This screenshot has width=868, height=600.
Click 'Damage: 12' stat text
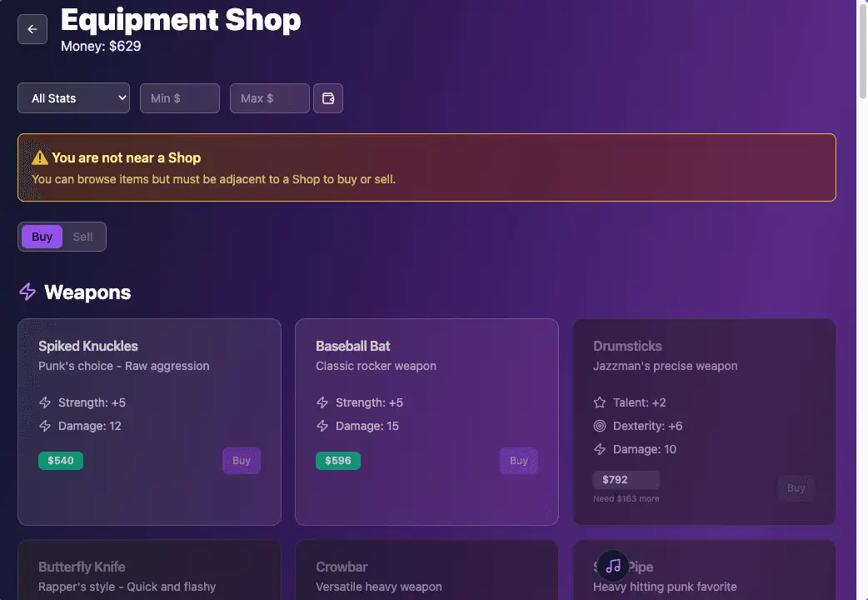point(90,426)
